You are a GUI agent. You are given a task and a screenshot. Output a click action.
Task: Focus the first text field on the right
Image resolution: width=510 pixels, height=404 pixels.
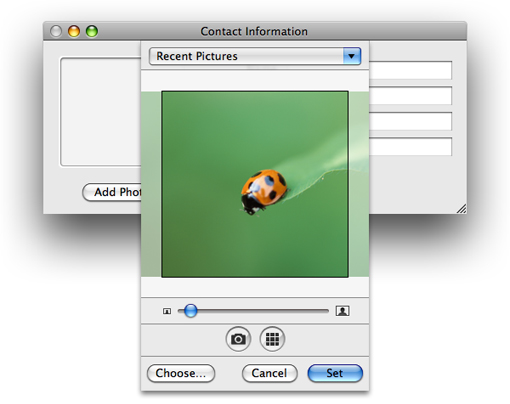point(410,70)
